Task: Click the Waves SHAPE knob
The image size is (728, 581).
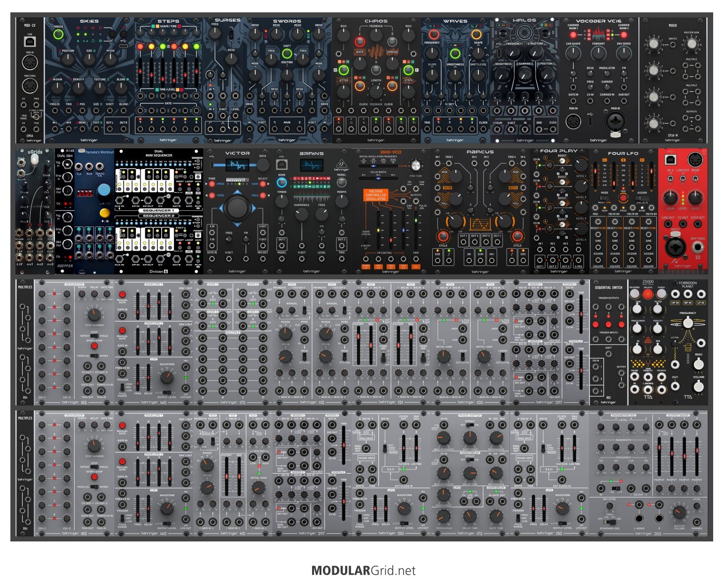Action: [478, 54]
